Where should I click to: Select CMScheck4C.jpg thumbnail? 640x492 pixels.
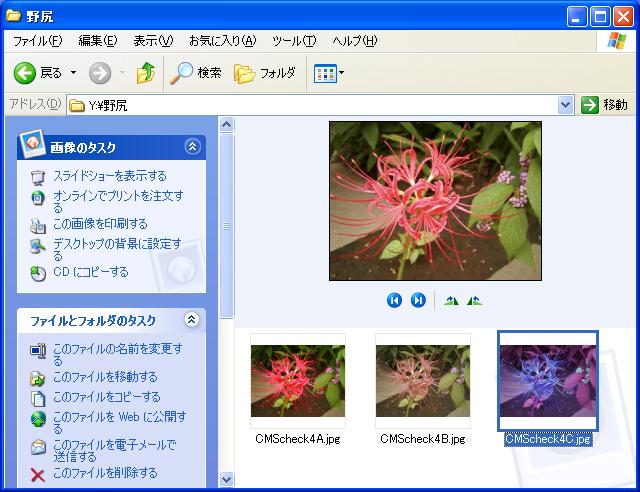pos(548,381)
